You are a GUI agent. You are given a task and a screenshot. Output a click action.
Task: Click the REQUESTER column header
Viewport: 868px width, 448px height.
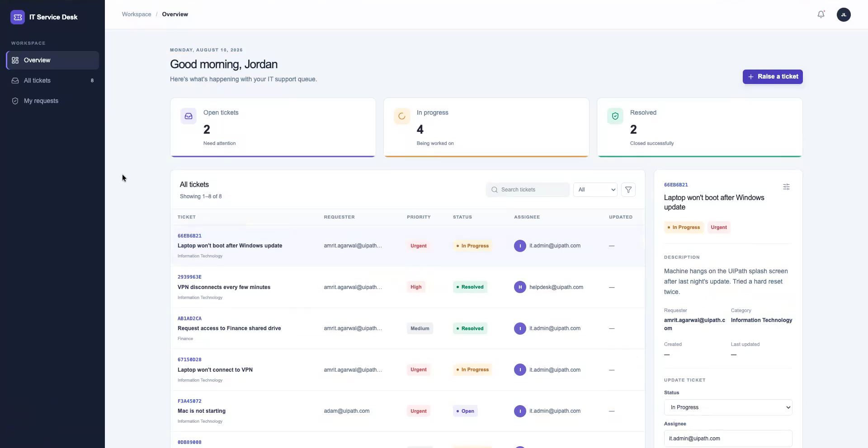(x=339, y=217)
